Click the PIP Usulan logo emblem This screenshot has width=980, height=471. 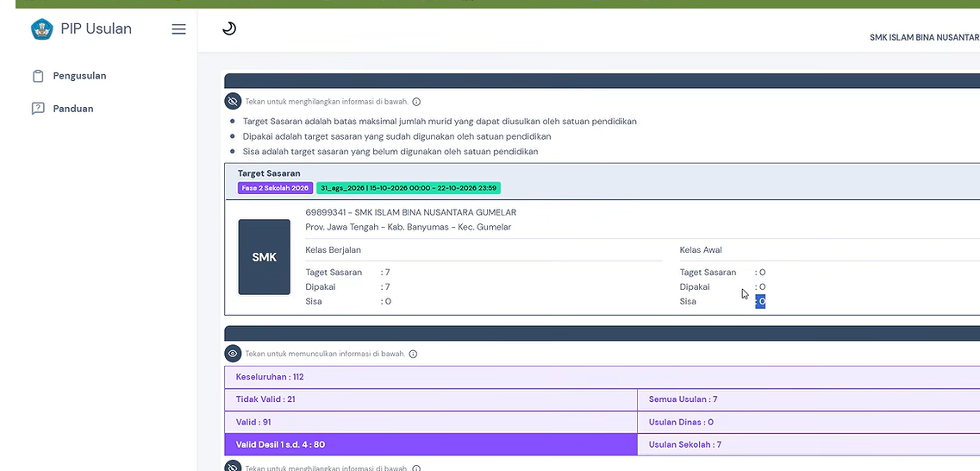click(x=42, y=29)
